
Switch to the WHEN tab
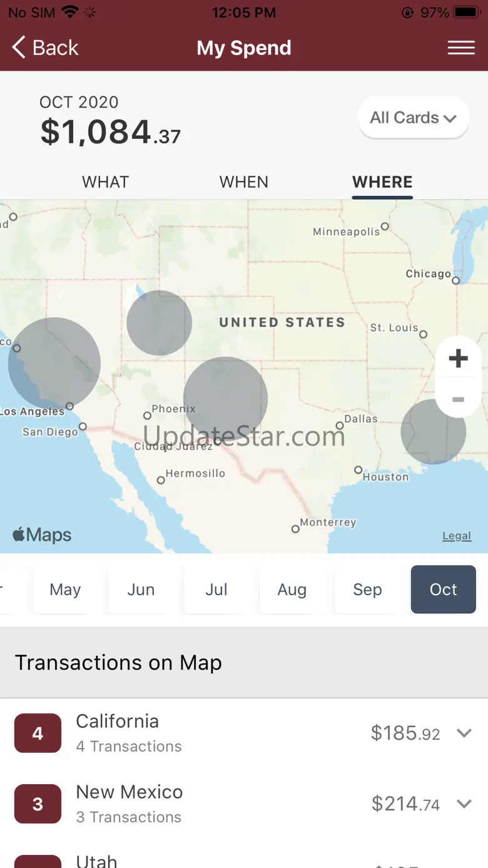point(243,182)
